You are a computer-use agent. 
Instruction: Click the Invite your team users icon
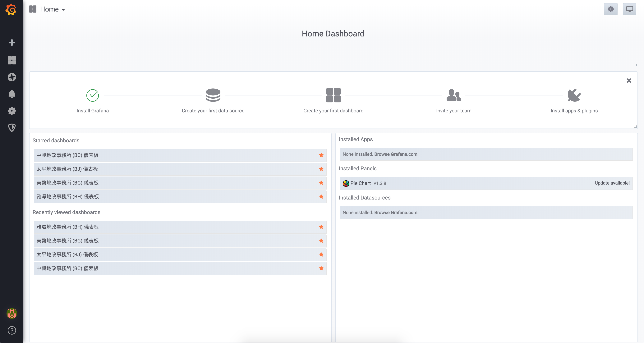click(x=454, y=95)
